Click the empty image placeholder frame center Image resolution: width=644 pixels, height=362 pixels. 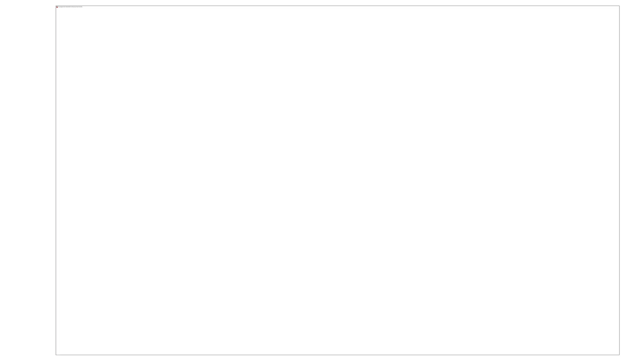tap(337, 180)
